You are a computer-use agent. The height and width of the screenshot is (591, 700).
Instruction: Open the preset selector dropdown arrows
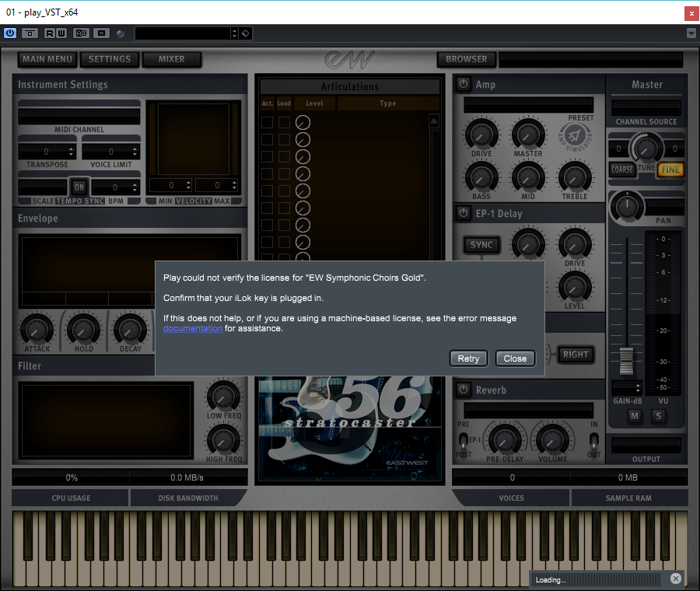[234, 33]
